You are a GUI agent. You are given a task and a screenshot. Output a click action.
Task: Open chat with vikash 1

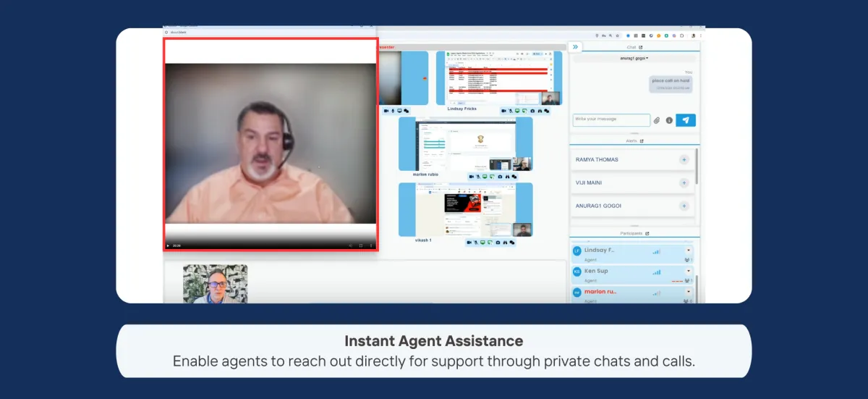(x=512, y=243)
